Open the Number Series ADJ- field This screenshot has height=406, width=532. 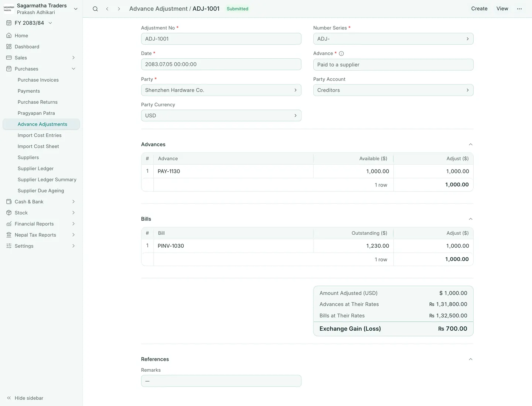(x=393, y=39)
